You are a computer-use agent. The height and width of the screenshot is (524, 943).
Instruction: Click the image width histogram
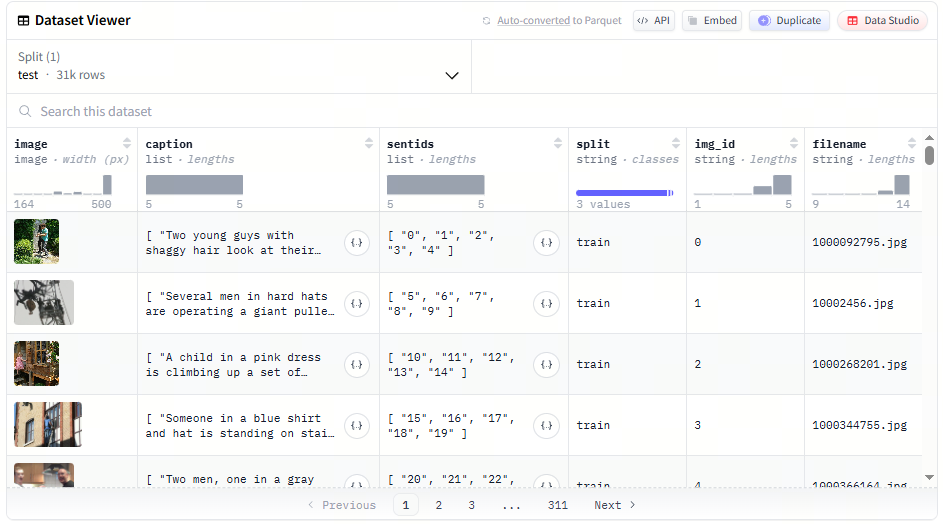coord(63,185)
